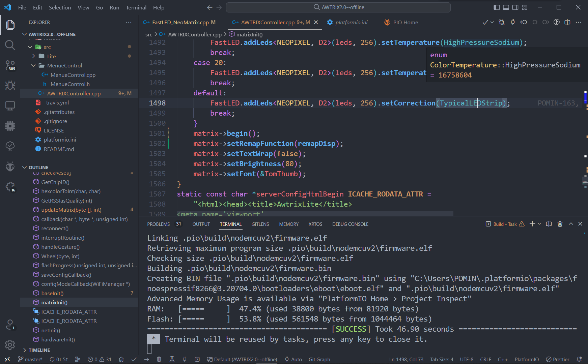Click the Build checkmark in editor title bar

coord(485,22)
